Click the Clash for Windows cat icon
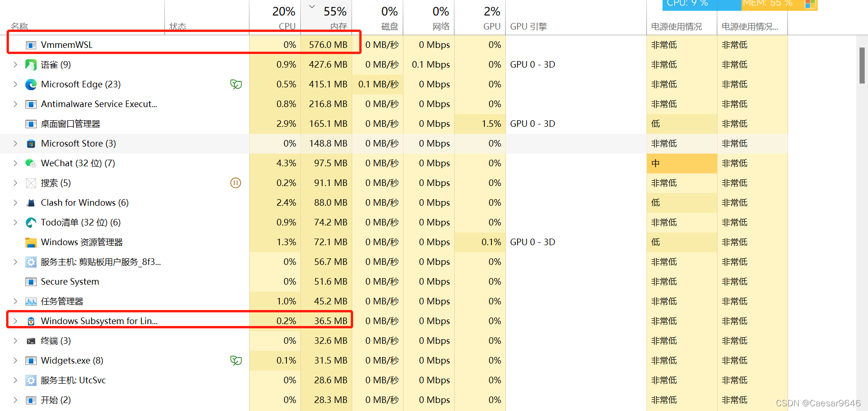The height and width of the screenshot is (411, 868). point(31,203)
